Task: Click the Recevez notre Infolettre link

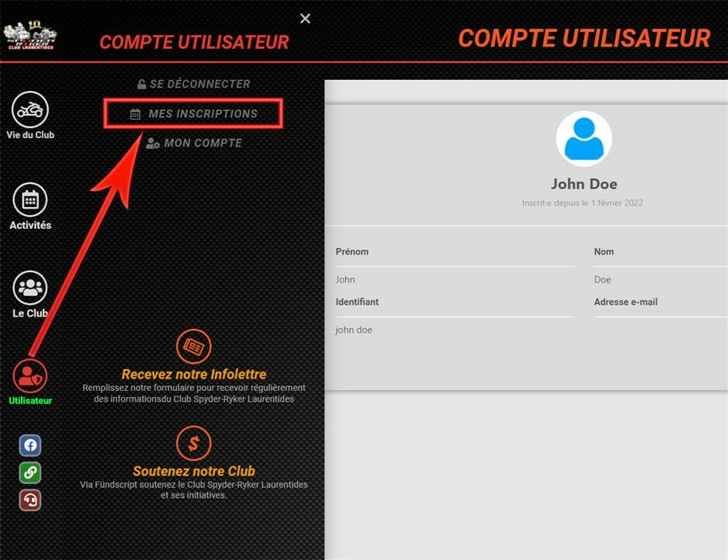Action: 193,374
